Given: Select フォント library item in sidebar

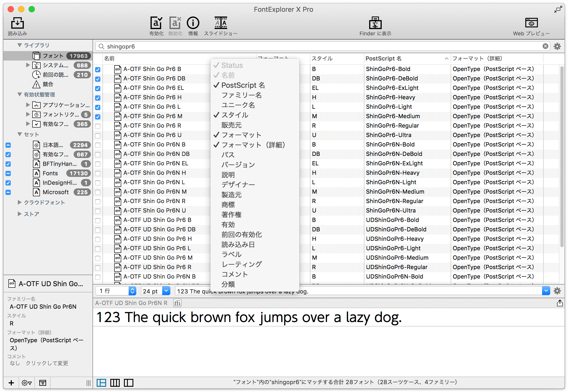Looking at the screenshot, I should pyautogui.click(x=48, y=56).
